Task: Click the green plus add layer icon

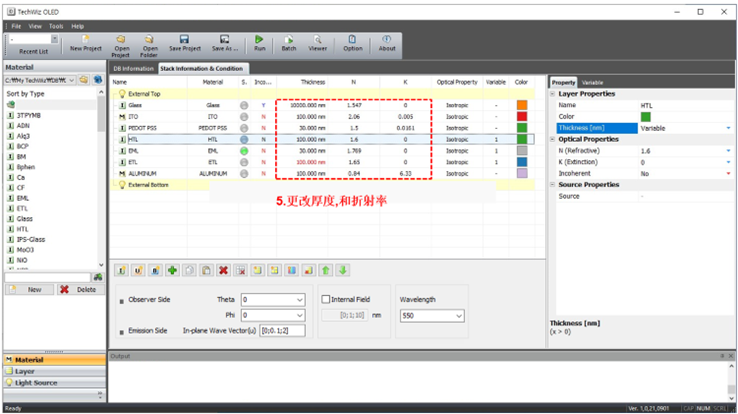Action: 173,271
